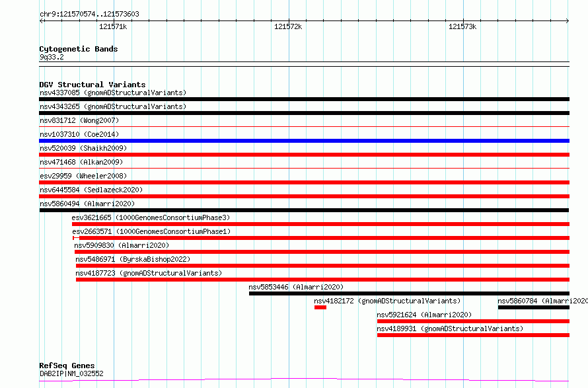Click esv2663571 1000Genomes Phase1 label
The height and width of the screenshot is (388, 588).
click(x=151, y=231)
